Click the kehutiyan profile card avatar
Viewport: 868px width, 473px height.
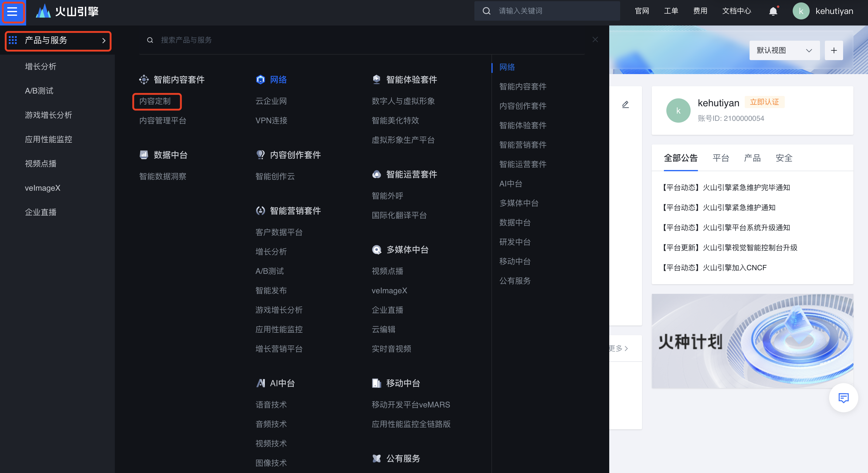[x=678, y=111]
